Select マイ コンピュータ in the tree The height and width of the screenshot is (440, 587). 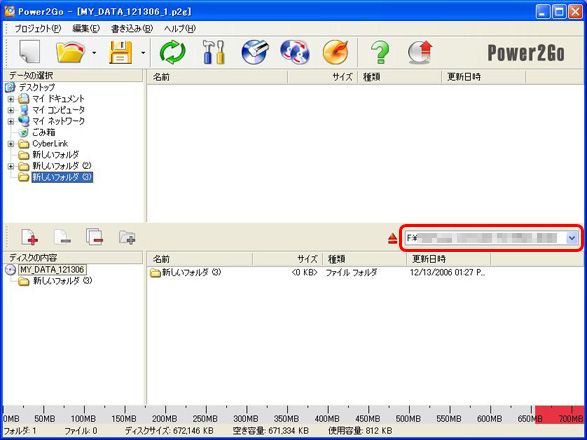(58, 110)
